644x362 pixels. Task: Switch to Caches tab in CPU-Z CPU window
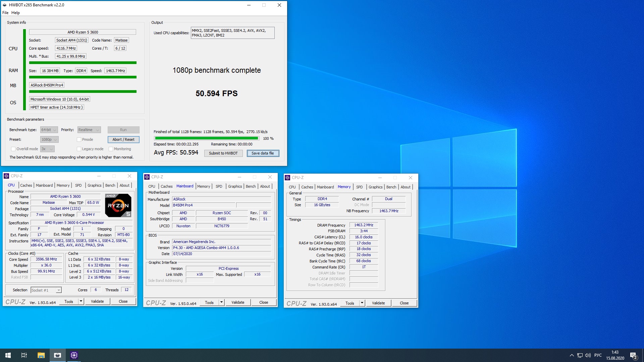[x=26, y=185]
